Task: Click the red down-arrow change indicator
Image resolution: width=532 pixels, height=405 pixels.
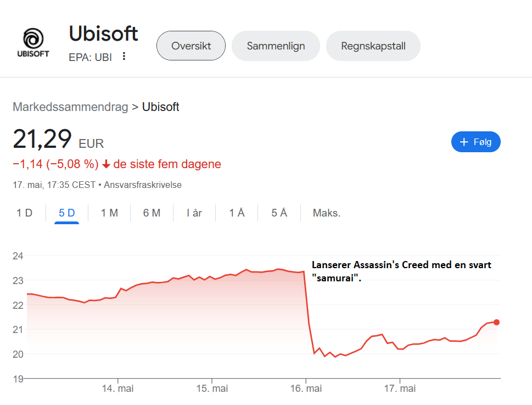Action: [106, 164]
